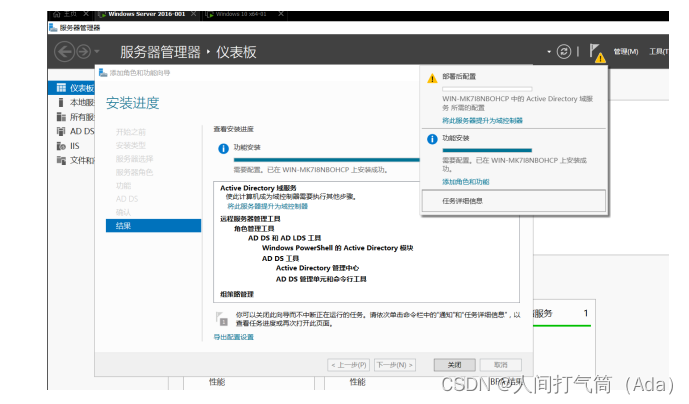Click the notifications flag with the warning triangle
This screenshot has height=404, width=689.
click(x=597, y=53)
